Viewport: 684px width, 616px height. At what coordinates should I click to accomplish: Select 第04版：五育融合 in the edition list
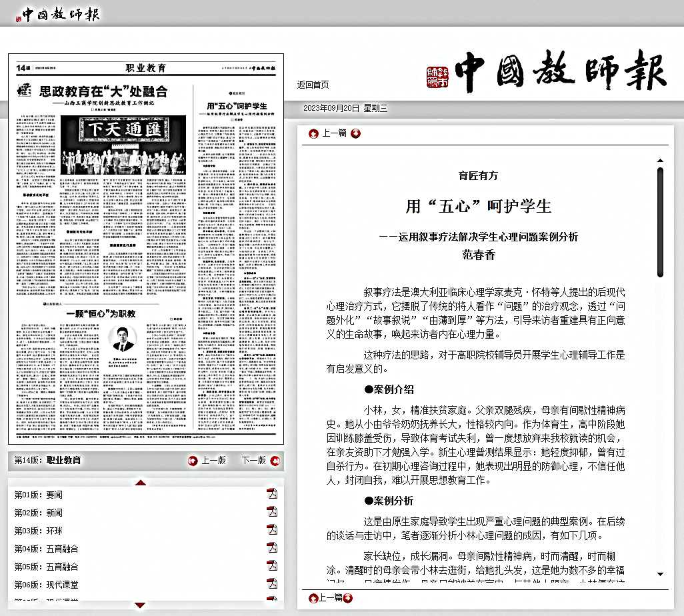pyautogui.click(x=46, y=549)
